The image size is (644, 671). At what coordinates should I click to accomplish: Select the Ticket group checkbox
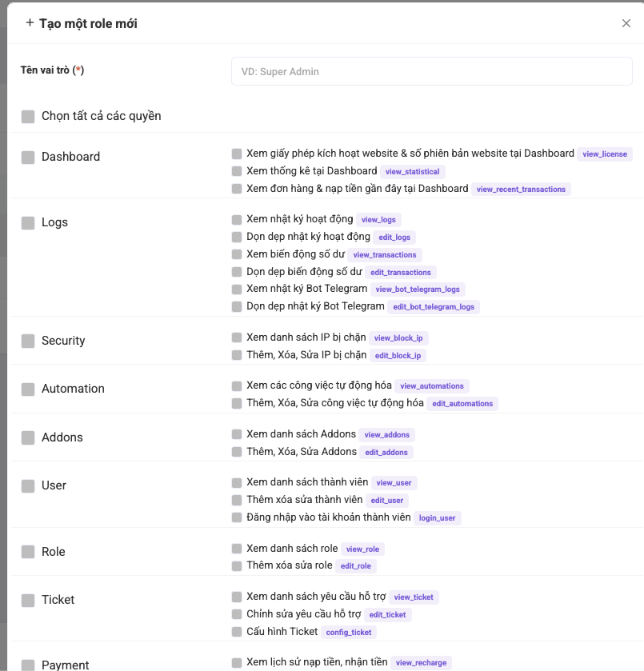click(28, 601)
